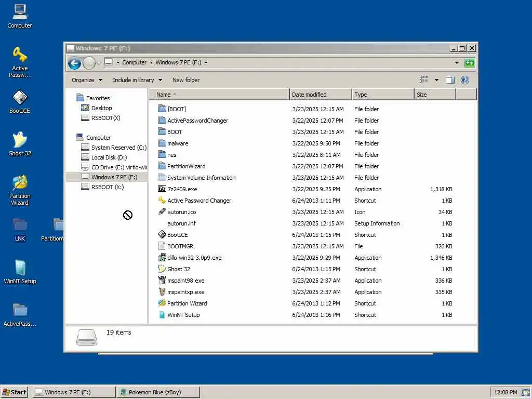The height and width of the screenshot is (399, 532).
Task: Select the Ghost 32 shortcut icon in list
Action: (162, 269)
